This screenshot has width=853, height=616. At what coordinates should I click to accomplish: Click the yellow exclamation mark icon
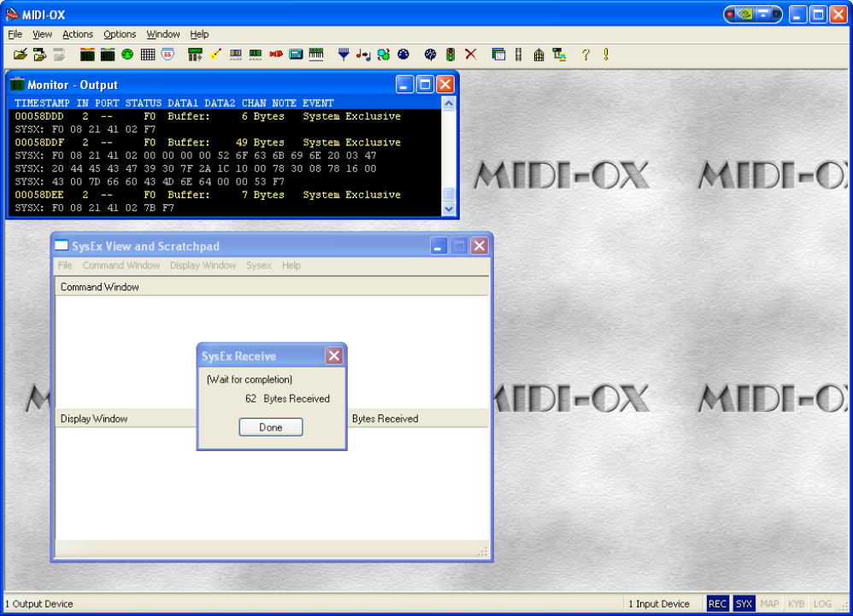click(606, 55)
